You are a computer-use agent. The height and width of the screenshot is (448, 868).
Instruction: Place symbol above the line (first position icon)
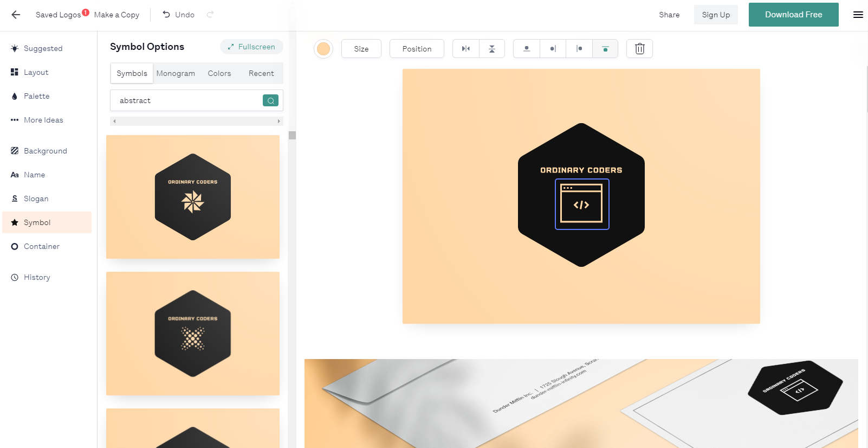527,49
